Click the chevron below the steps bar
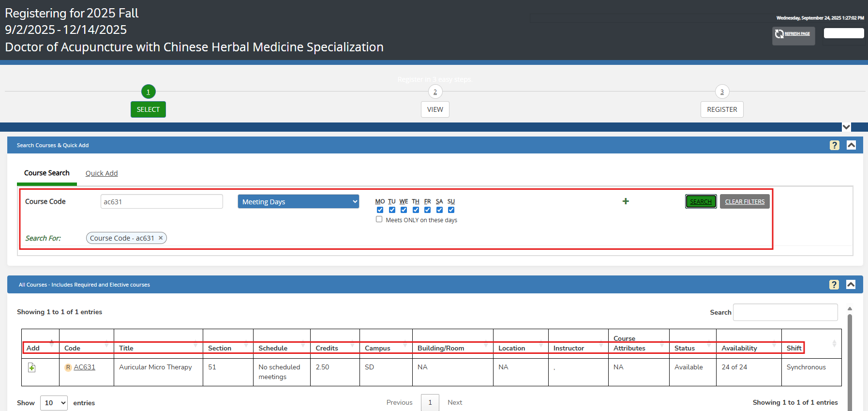The image size is (868, 411). click(846, 127)
